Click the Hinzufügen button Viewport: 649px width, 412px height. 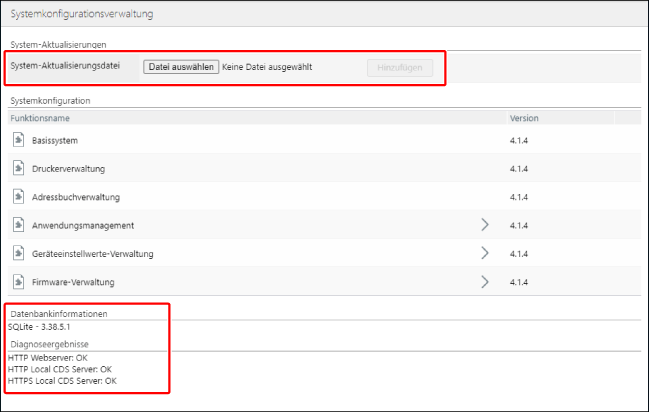coord(401,68)
